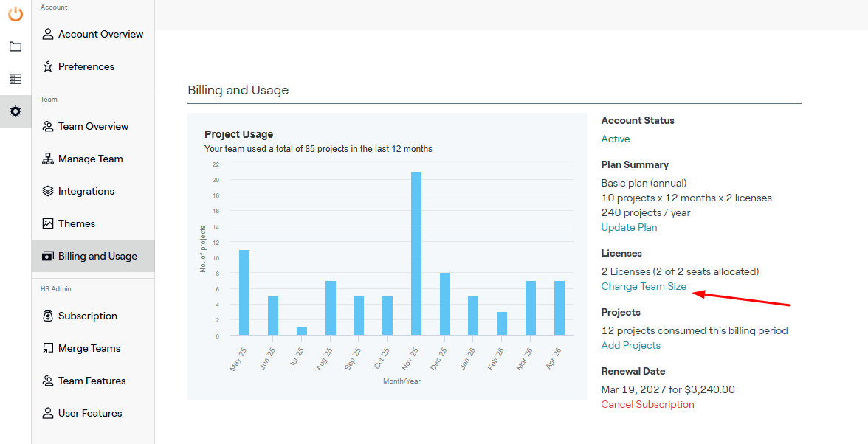Click the Themes picture icon
This screenshot has height=444, width=868.
click(48, 224)
